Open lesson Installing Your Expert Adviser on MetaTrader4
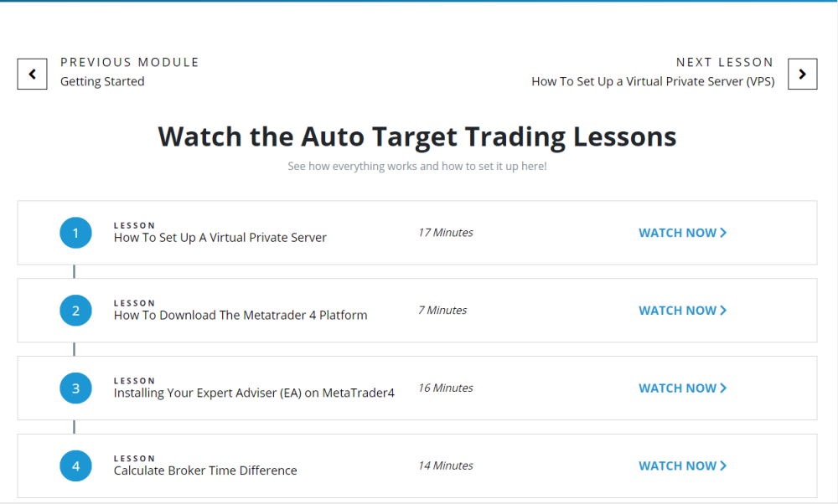 254,393
